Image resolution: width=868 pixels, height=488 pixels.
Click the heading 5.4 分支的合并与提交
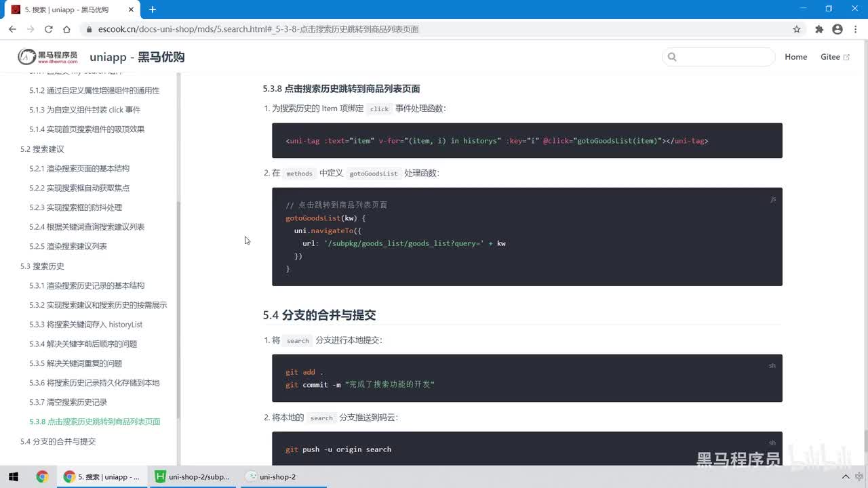click(x=319, y=315)
